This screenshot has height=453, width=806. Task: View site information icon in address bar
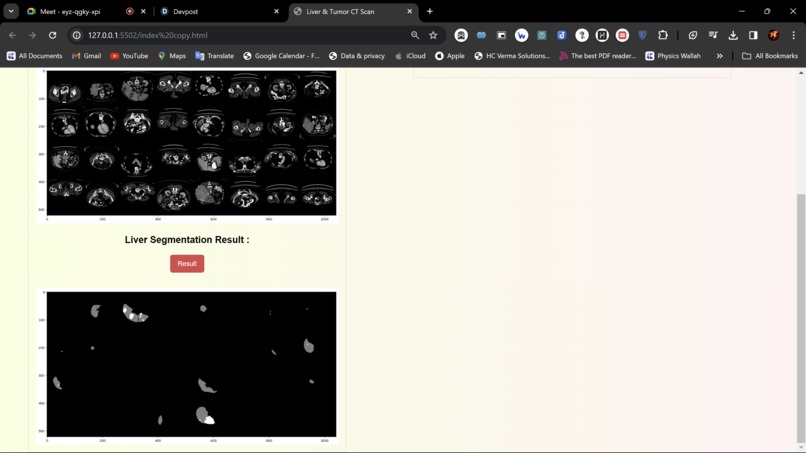click(x=77, y=35)
